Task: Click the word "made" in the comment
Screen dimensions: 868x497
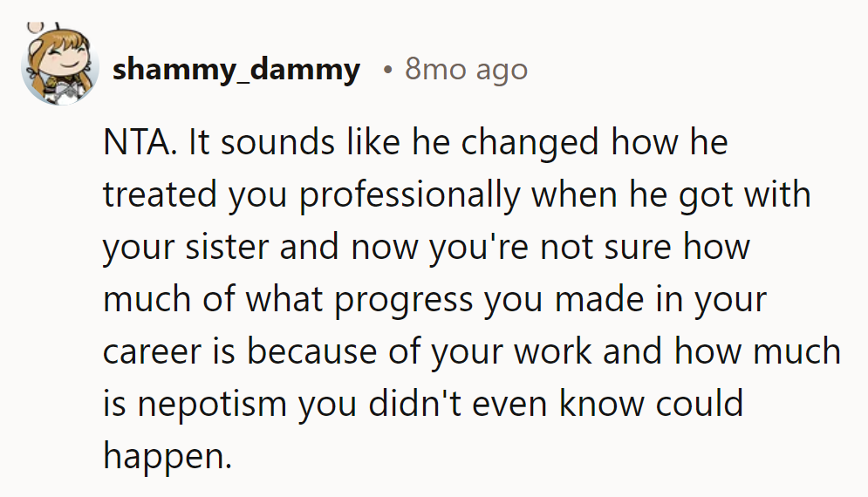Action: tap(600, 300)
